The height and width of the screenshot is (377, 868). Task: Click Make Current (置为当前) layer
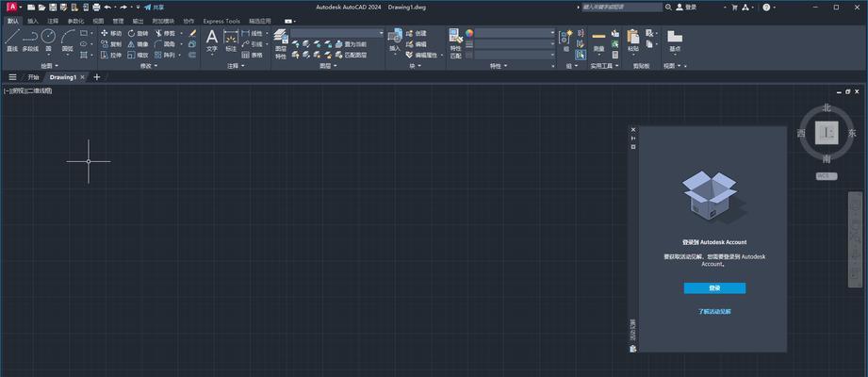[351, 44]
